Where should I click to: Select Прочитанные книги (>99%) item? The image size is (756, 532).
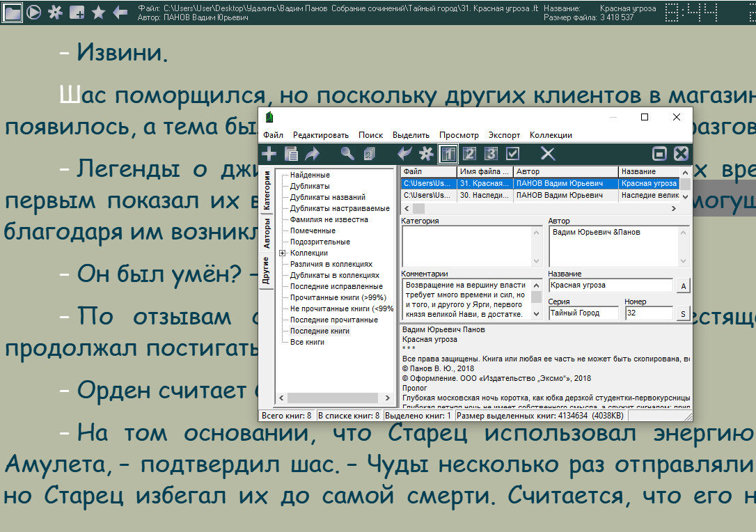338,297
